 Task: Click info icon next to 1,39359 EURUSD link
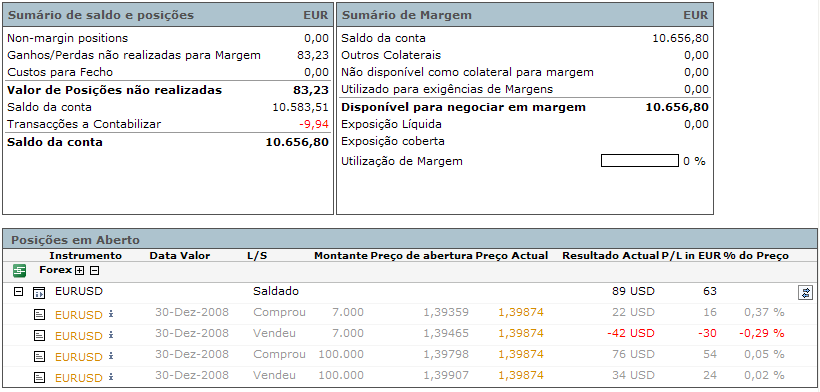pyautogui.click(x=110, y=314)
